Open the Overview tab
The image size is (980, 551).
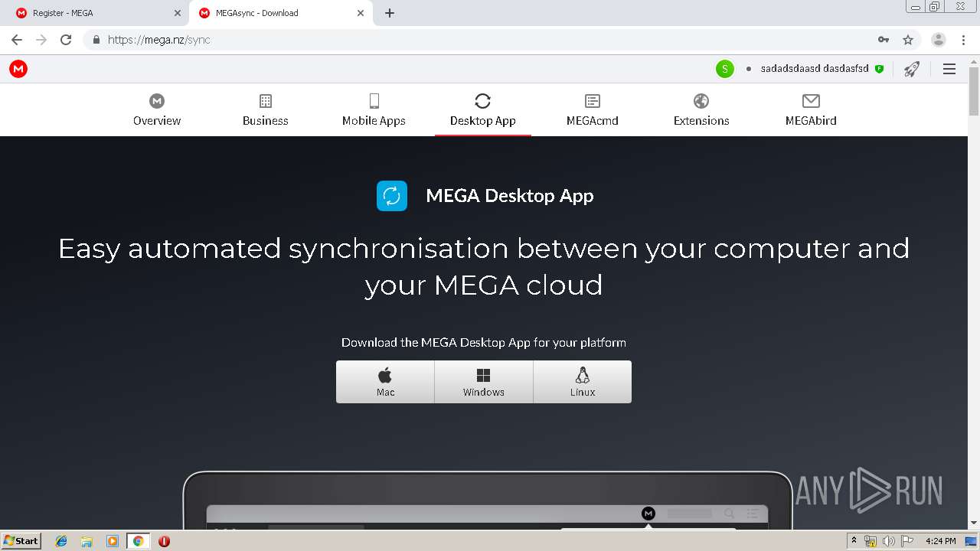(157, 110)
